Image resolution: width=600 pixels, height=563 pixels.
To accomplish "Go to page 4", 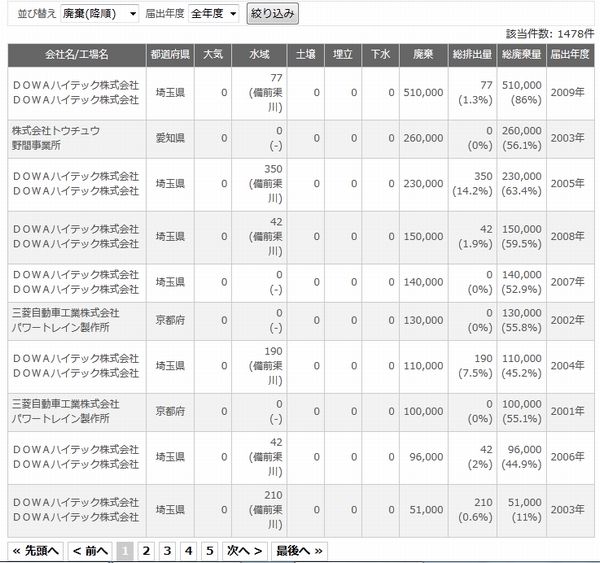I will (x=188, y=551).
